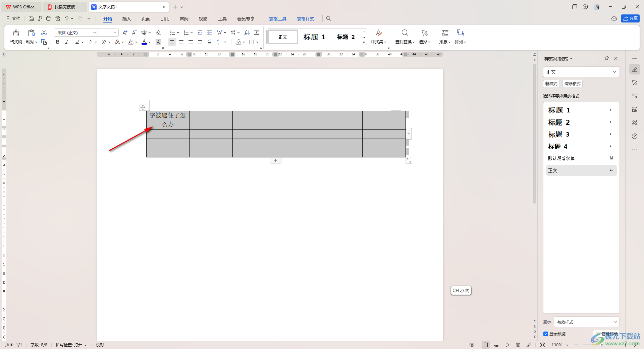The height and width of the screenshot is (349, 644).
Task: Click the Format Painter (格式刷) tool
Action: (16, 37)
